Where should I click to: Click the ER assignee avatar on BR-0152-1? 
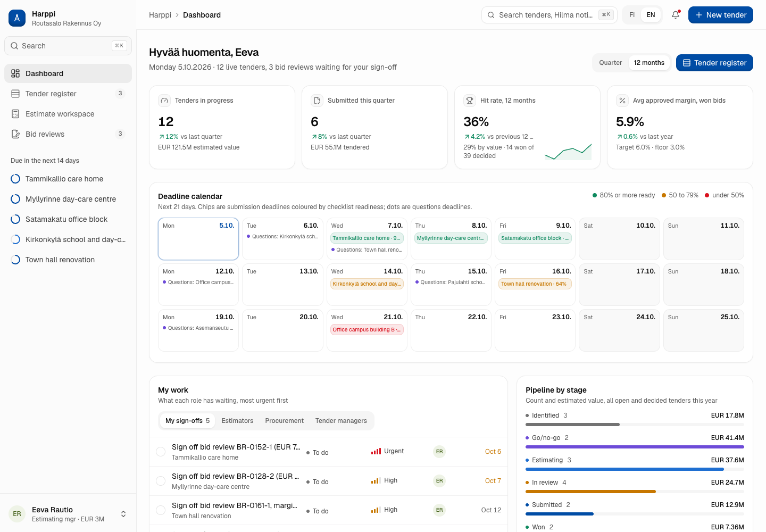[439, 452]
